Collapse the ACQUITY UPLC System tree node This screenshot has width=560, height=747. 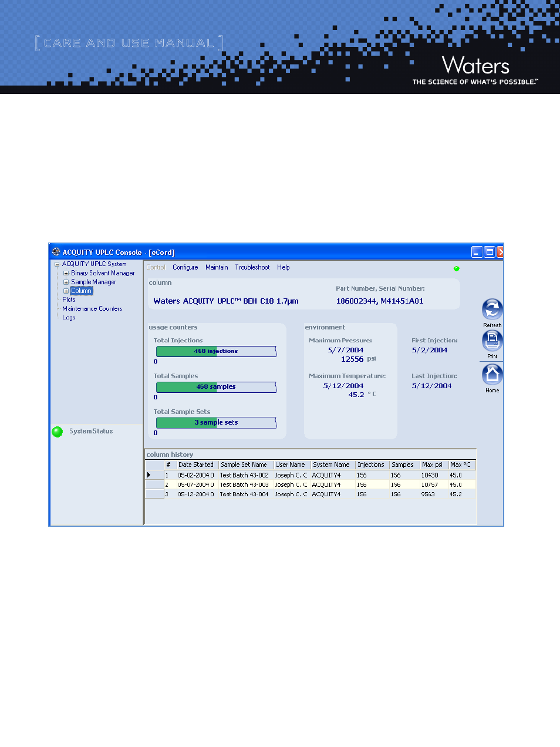57,264
